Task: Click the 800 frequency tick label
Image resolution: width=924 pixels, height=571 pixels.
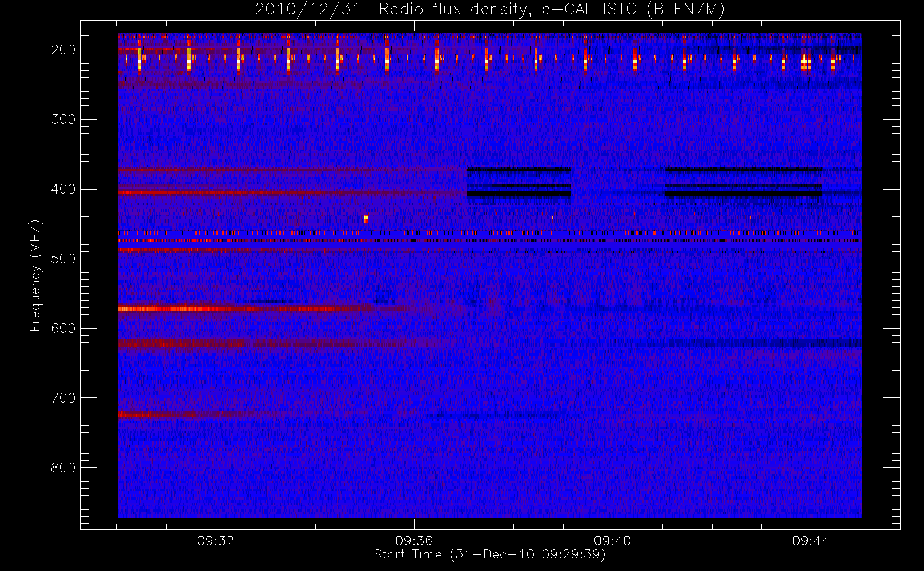Action: [x=63, y=468]
